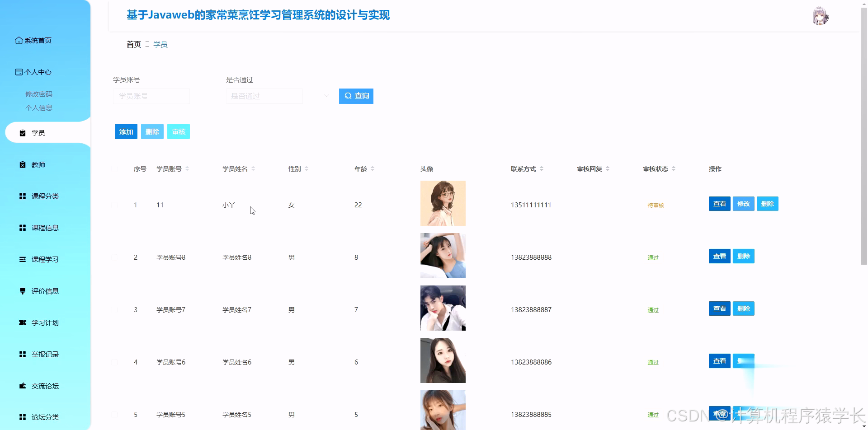
Task: Open the 评价信息 evaluation icon
Action: click(x=22, y=291)
